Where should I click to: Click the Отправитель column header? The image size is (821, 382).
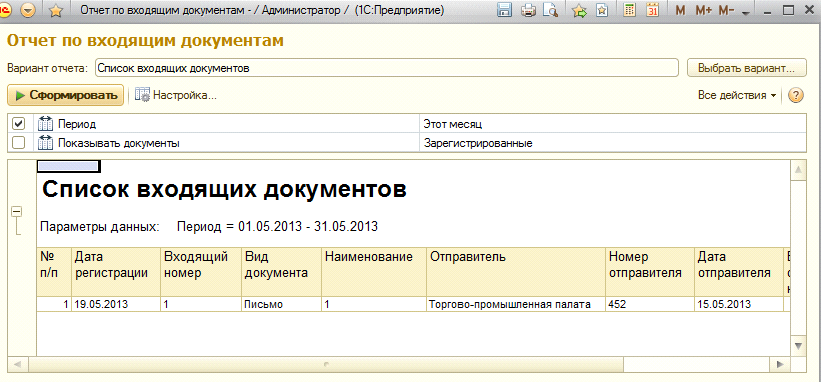(x=516, y=272)
